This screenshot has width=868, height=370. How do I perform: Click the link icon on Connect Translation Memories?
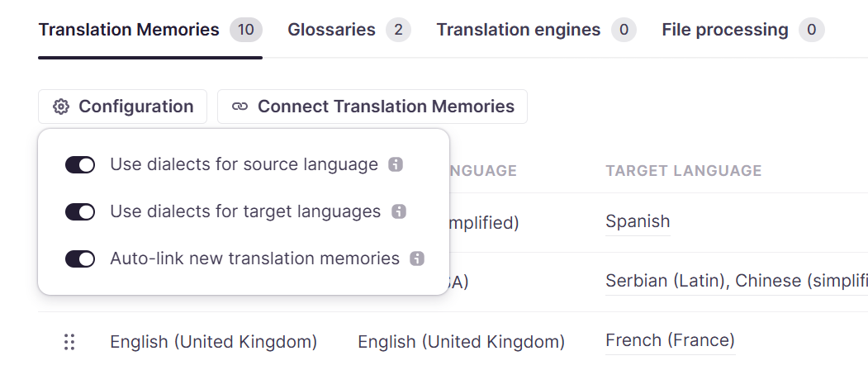[x=240, y=107]
